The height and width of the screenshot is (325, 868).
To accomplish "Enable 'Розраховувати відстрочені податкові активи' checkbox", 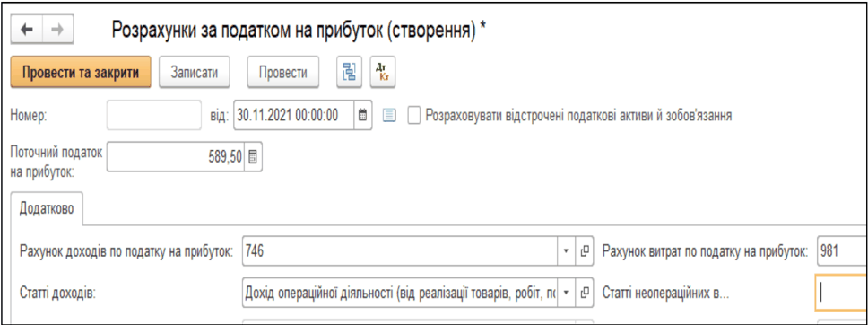I will [x=414, y=115].
